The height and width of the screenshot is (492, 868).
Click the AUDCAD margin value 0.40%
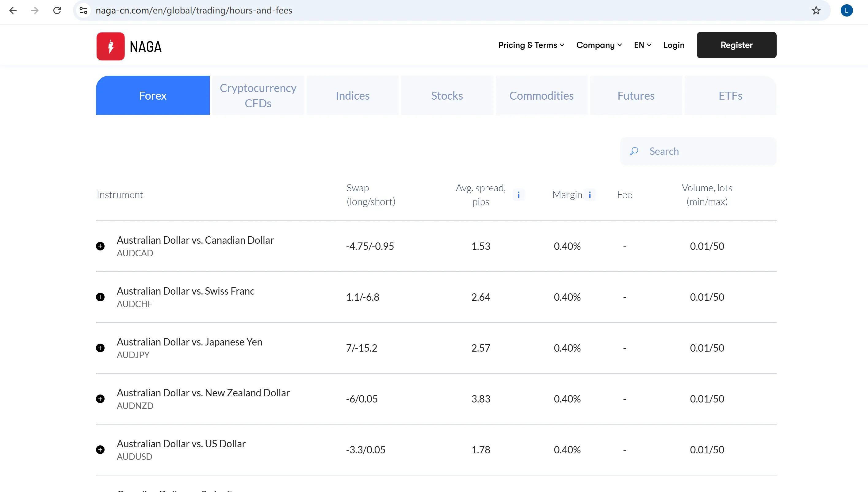tap(567, 246)
